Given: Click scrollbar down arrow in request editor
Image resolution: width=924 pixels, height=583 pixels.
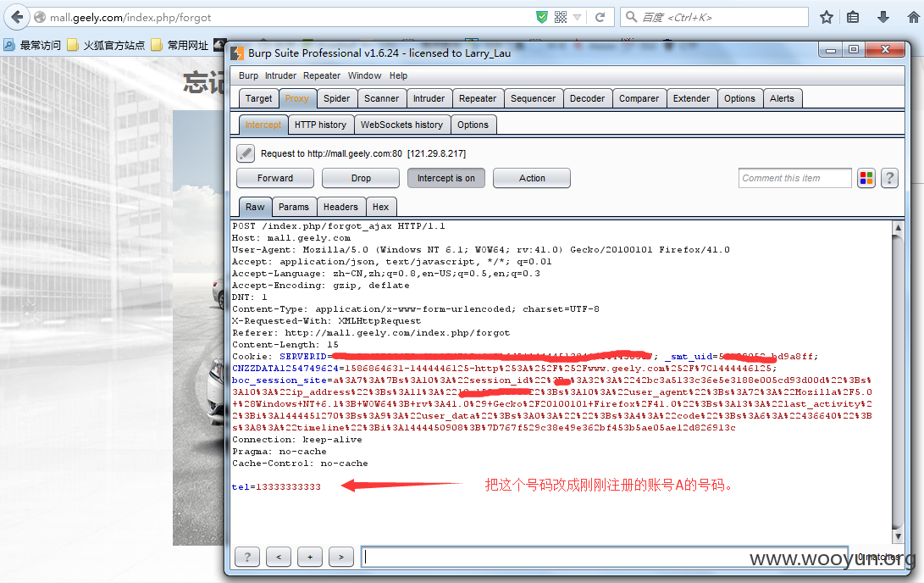Looking at the screenshot, I should point(898,536).
